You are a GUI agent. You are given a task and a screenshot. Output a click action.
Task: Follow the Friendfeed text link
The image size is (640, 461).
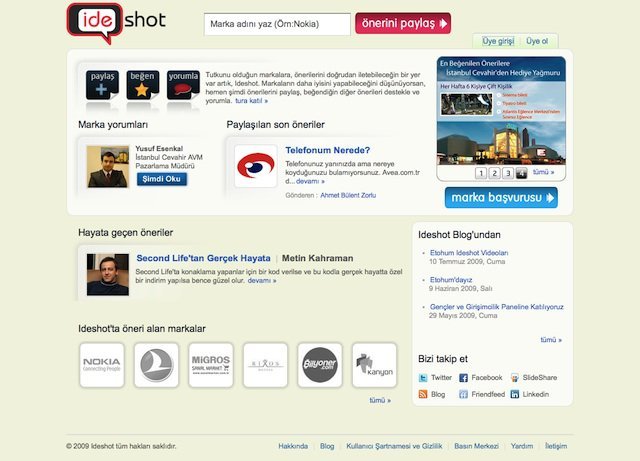tap(488, 394)
